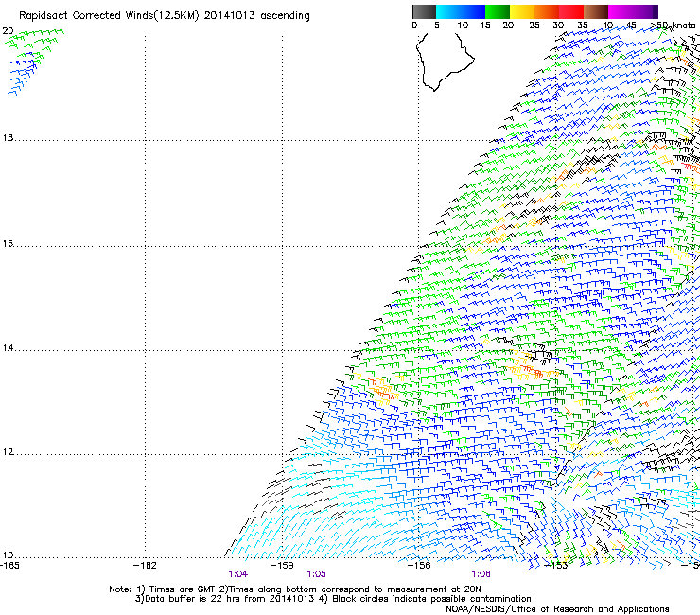Image resolution: width=700 pixels, height=615 pixels.
Task: Click 'measurement at 20N' note text
Action: [x=436, y=589]
